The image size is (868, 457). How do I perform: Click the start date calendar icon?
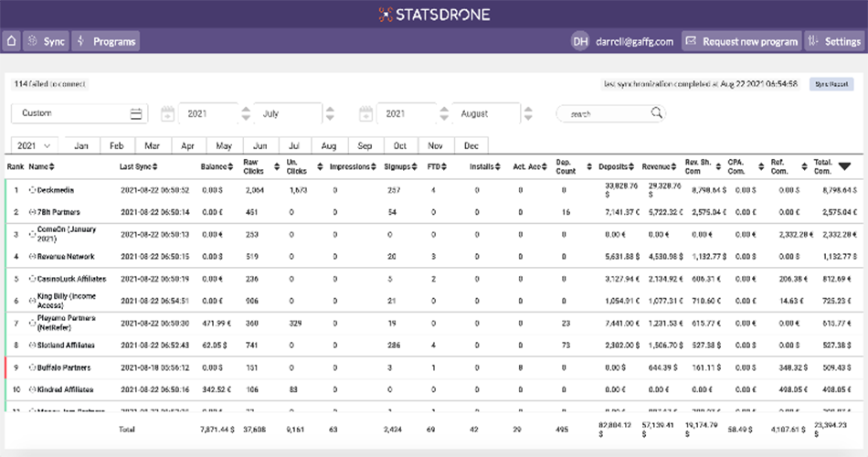click(x=167, y=114)
